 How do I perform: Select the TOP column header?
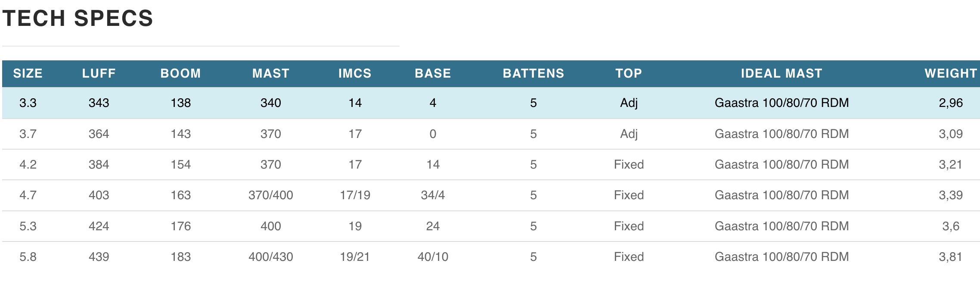629,74
